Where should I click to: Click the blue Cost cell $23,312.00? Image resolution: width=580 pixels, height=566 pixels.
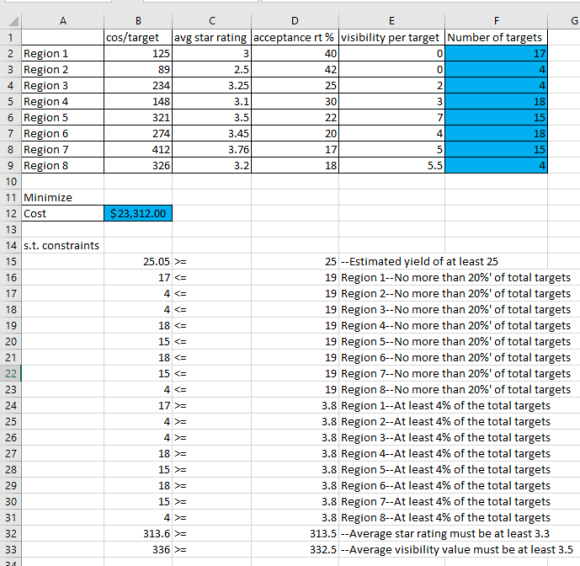138,213
